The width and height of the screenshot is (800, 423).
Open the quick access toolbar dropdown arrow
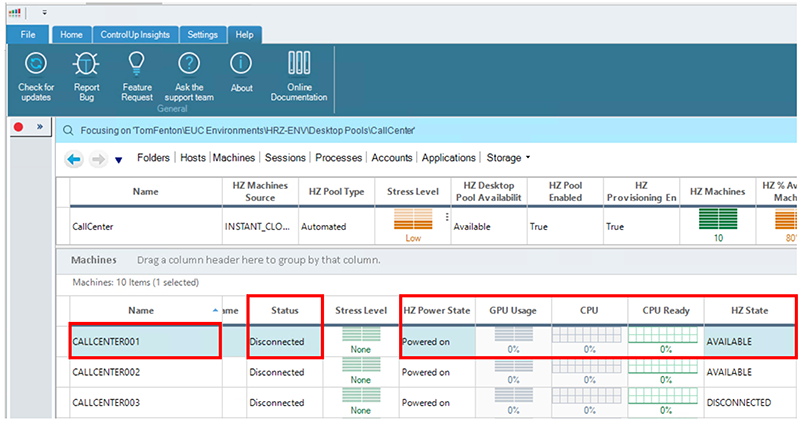coord(44,13)
